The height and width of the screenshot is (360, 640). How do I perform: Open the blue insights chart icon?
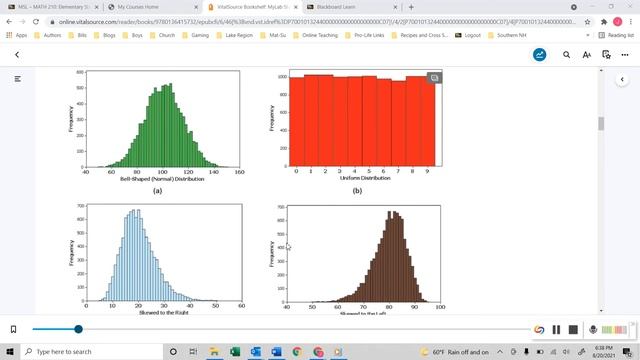click(540, 55)
